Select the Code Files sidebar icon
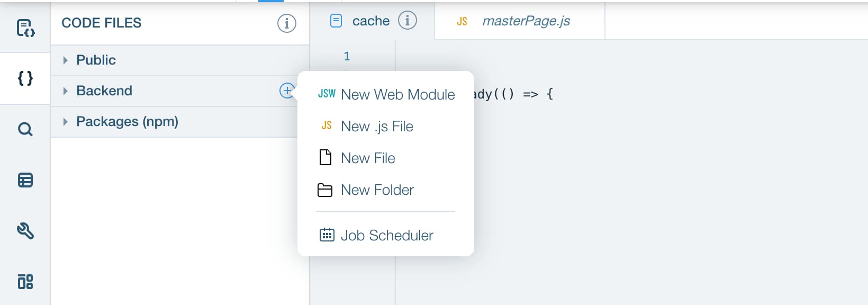868x305 pixels. click(25, 78)
